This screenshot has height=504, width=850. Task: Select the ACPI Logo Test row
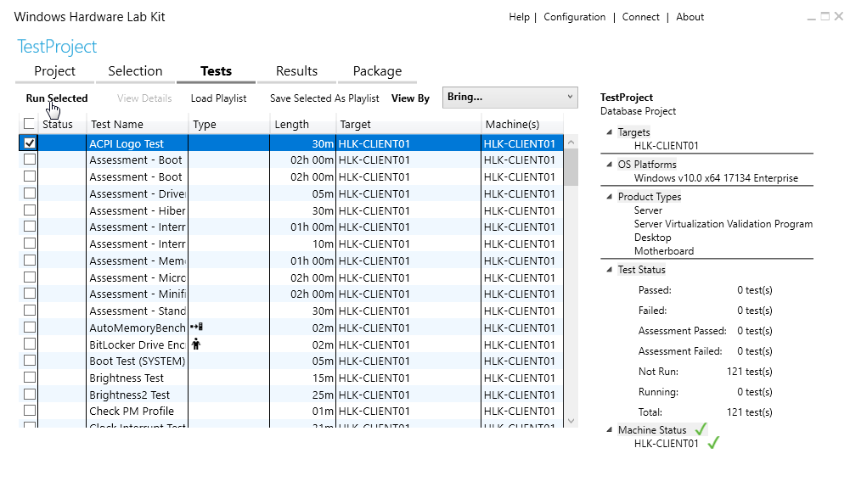coord(291,143)
